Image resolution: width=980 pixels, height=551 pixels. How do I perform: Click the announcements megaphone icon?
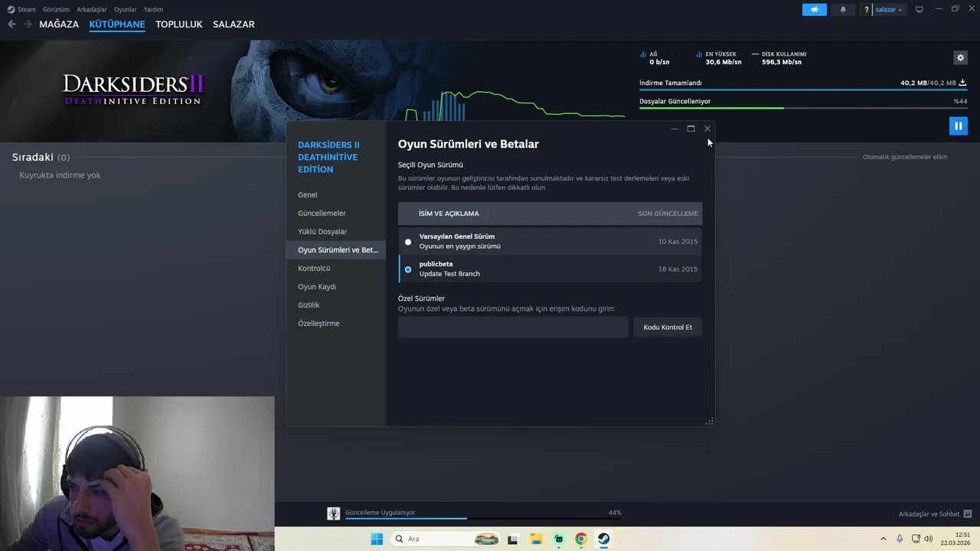click(815, 9)
